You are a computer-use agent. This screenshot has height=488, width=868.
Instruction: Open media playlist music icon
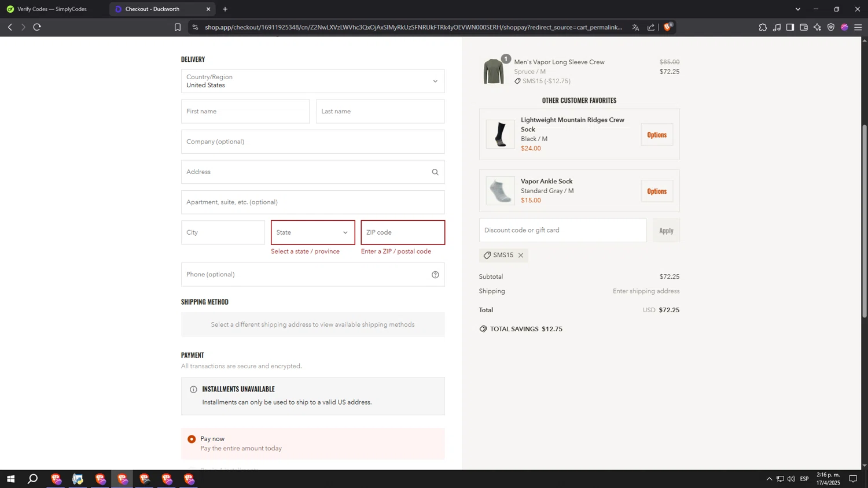pyautogui.click(x=777, y=27)
